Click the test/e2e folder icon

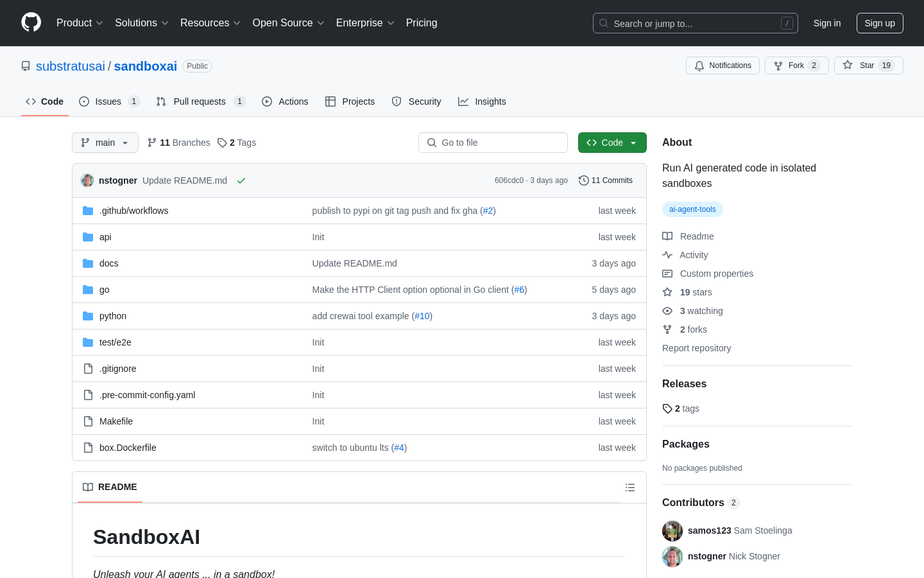[x=88, y=342]
